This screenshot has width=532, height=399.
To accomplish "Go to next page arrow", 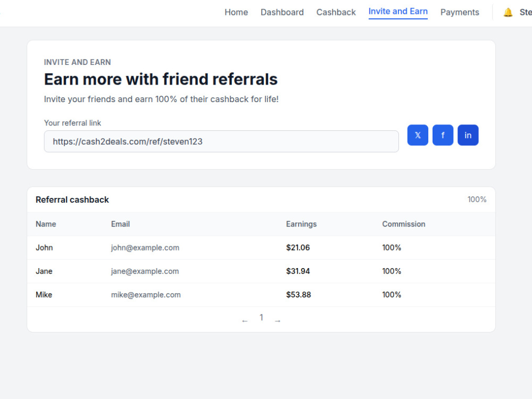I will point(278,321).
